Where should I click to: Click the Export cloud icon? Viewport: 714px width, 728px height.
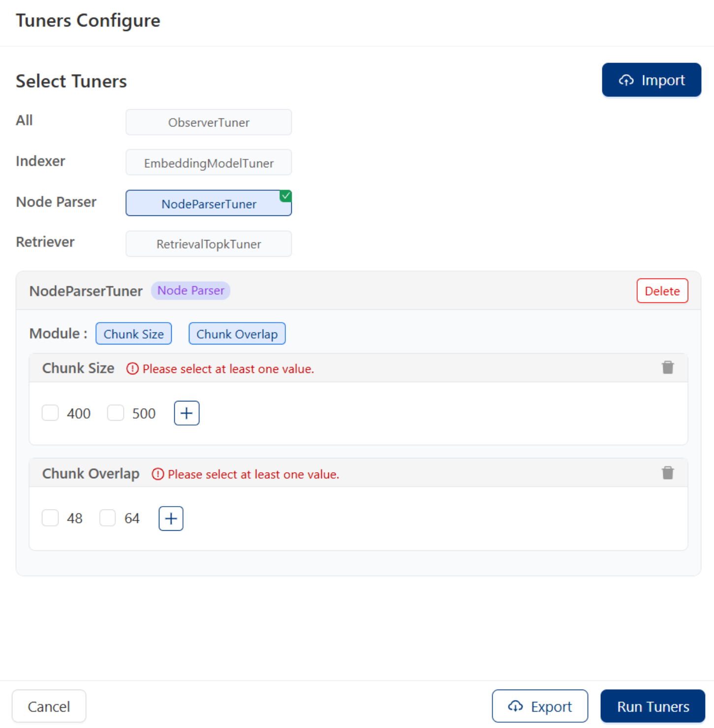click(515, 706)
